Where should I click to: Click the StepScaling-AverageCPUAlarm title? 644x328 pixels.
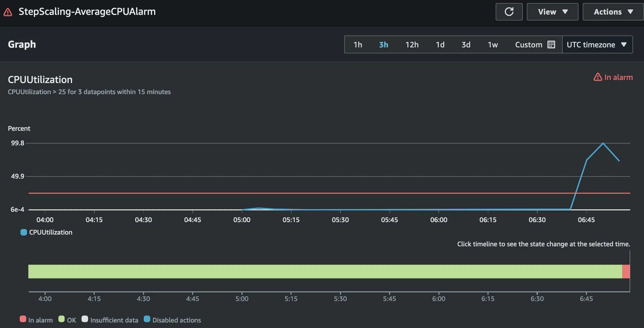(x=87, y=11)
